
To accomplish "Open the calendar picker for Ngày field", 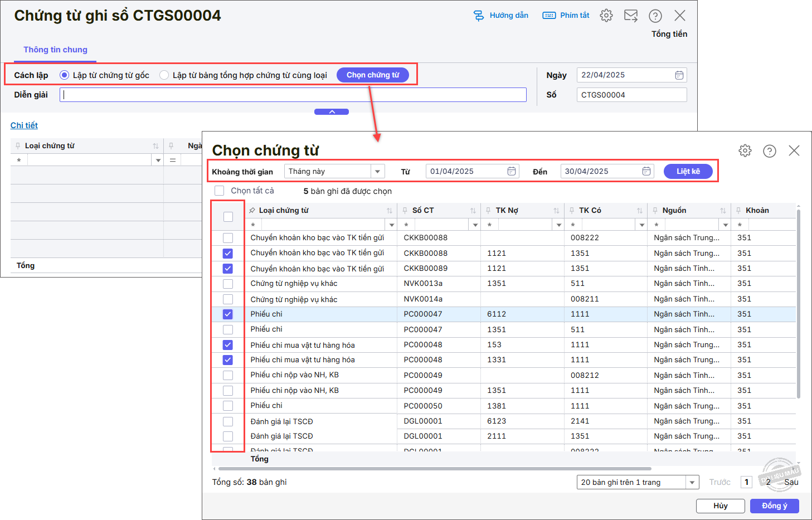I will pos(679,75).
